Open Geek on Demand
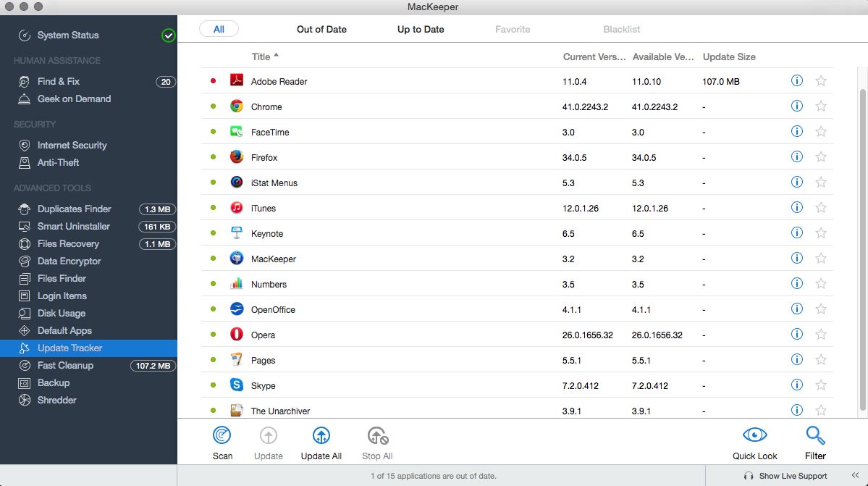 [74, 99]
